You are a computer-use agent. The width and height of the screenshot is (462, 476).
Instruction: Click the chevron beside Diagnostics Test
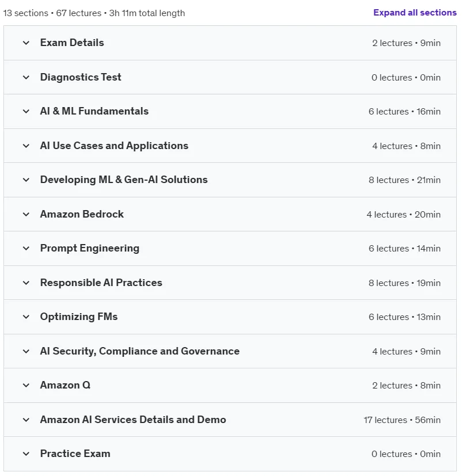pyautogui.click(x=26, y=77)
